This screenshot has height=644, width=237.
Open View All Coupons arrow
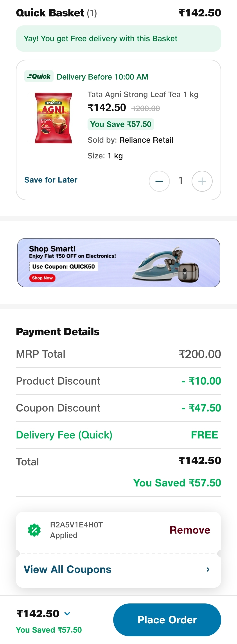[208, 569]
